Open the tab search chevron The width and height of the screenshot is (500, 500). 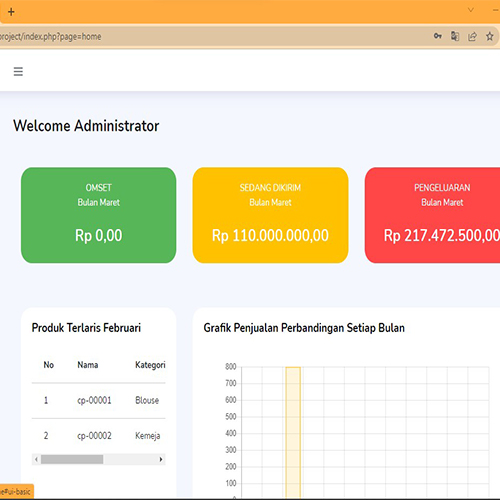coord(471,10)
